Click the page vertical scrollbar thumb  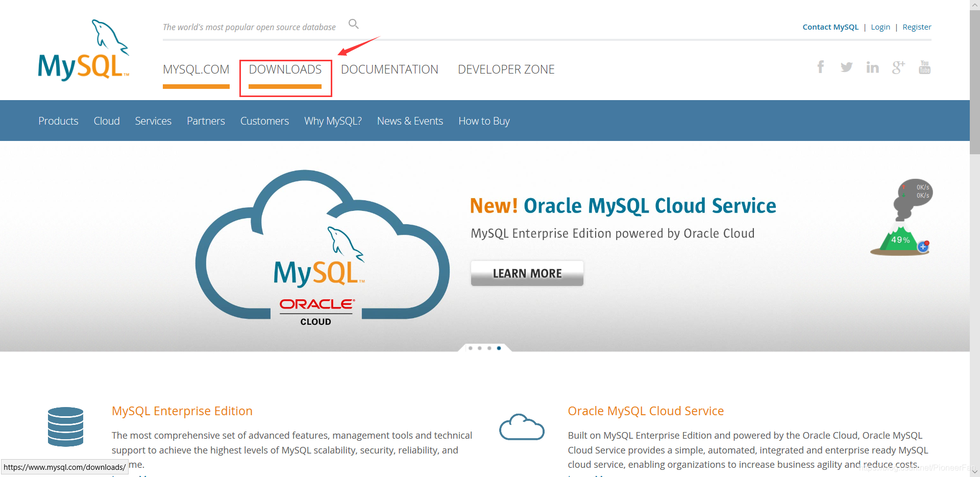point(975,82)
